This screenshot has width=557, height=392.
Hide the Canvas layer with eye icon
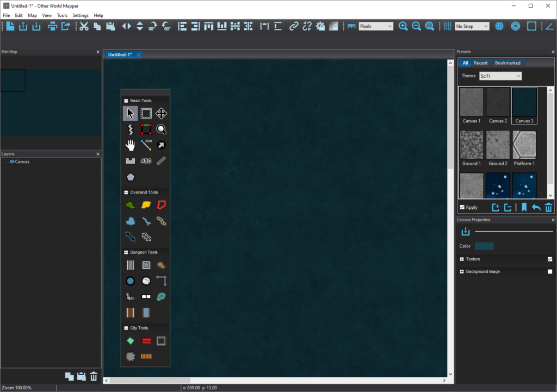11,161
